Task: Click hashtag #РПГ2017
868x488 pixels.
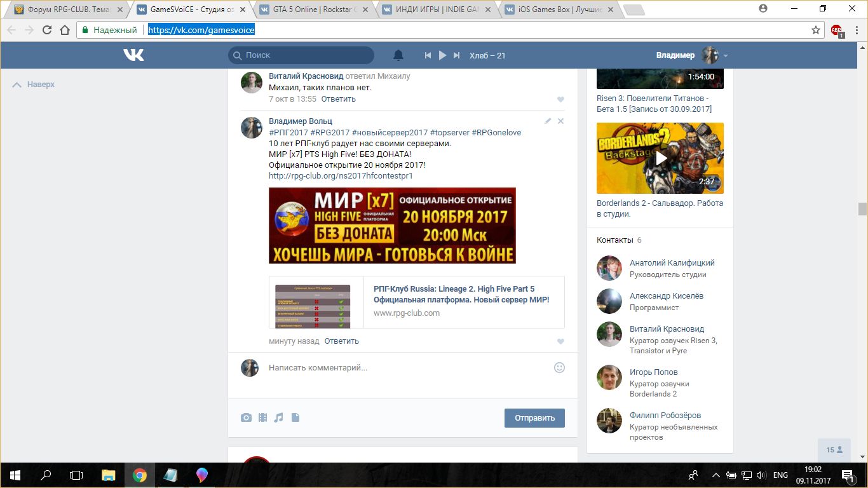Action: [288, 132]
